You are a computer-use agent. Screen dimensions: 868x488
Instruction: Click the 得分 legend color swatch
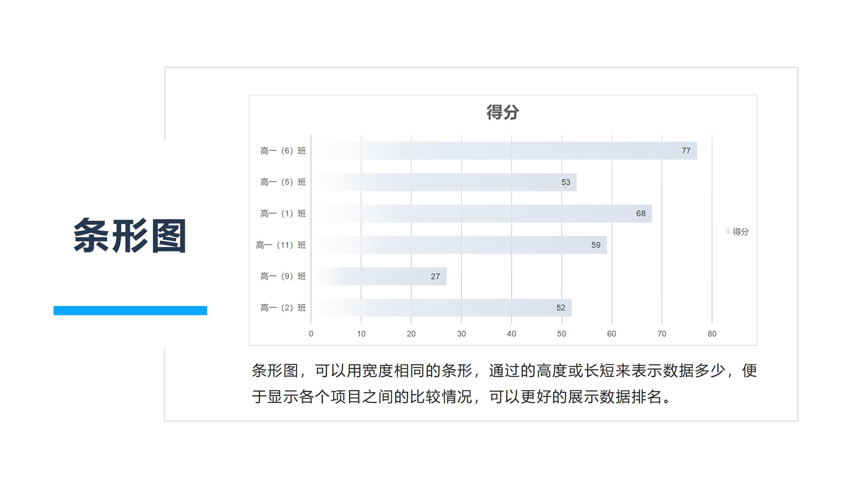pyautogui.click(x=728, y=231)
